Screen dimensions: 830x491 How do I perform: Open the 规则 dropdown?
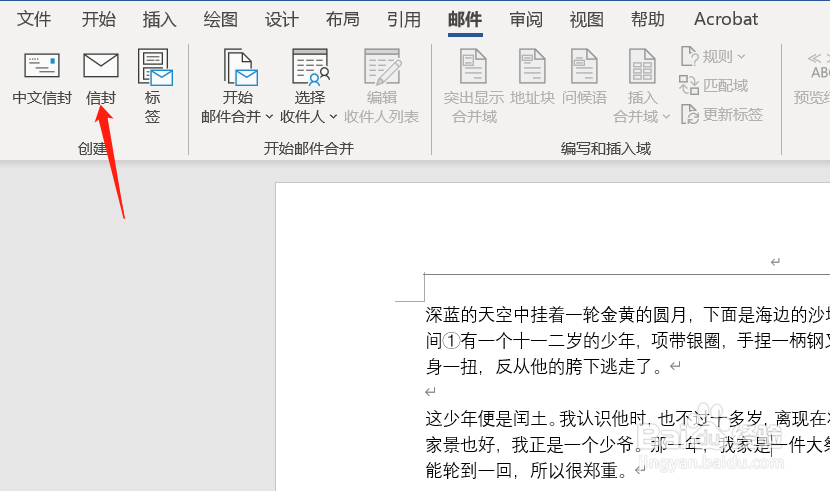click(x=712, y=56)
